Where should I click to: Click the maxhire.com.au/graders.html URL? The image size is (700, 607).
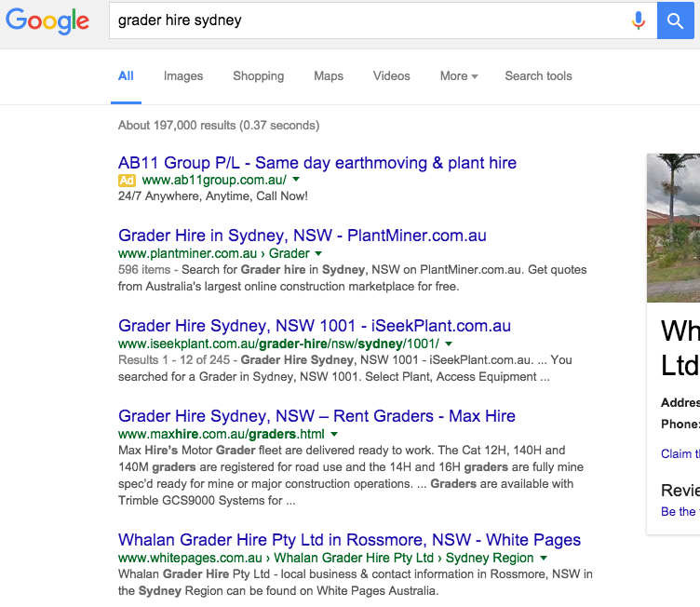222,434
